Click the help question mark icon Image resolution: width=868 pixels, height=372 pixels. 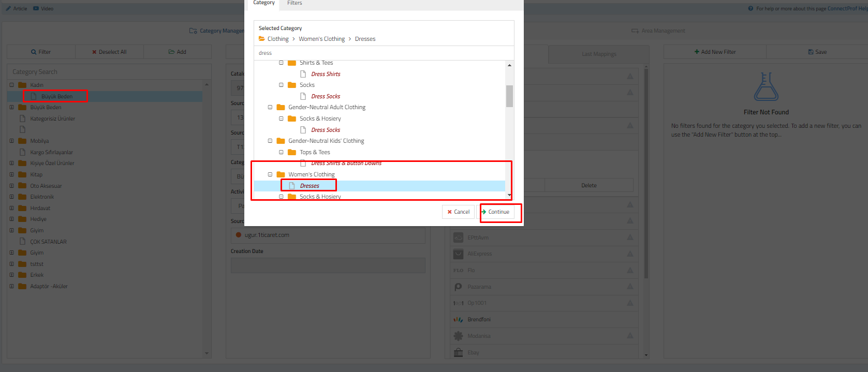coord(751,9)
